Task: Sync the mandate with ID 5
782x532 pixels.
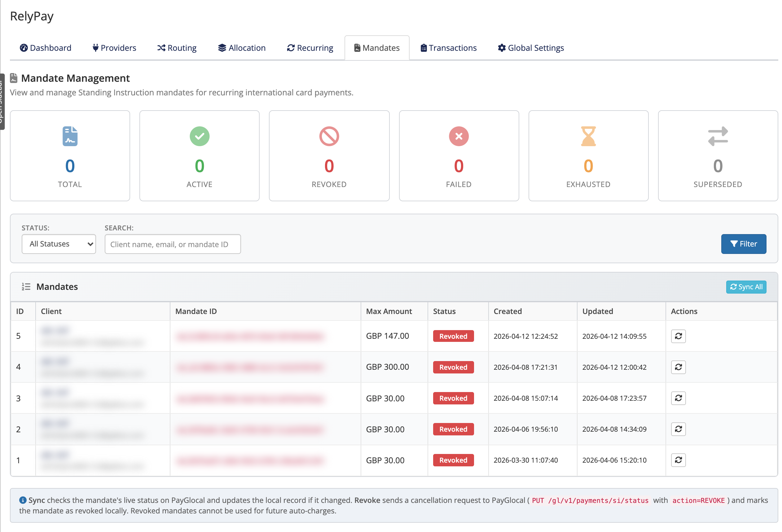Action: 678,336
